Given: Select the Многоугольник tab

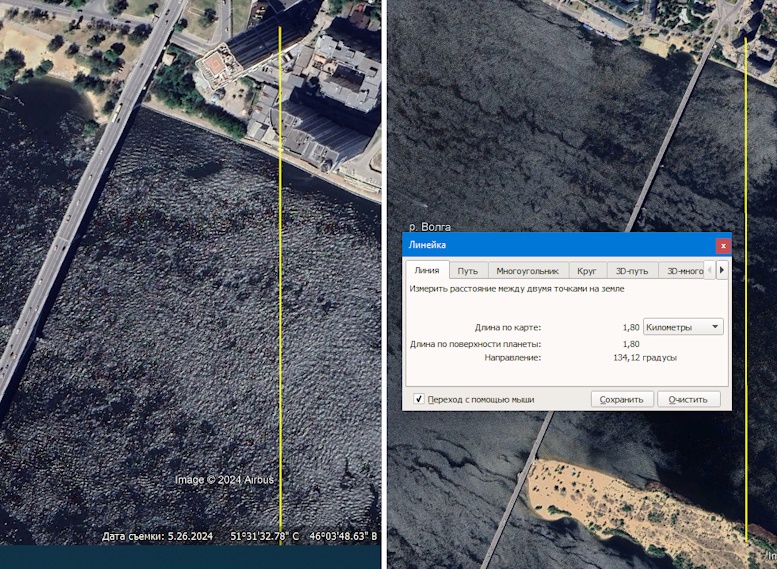Looking at the screenshot, I should [x=528, y=271].
